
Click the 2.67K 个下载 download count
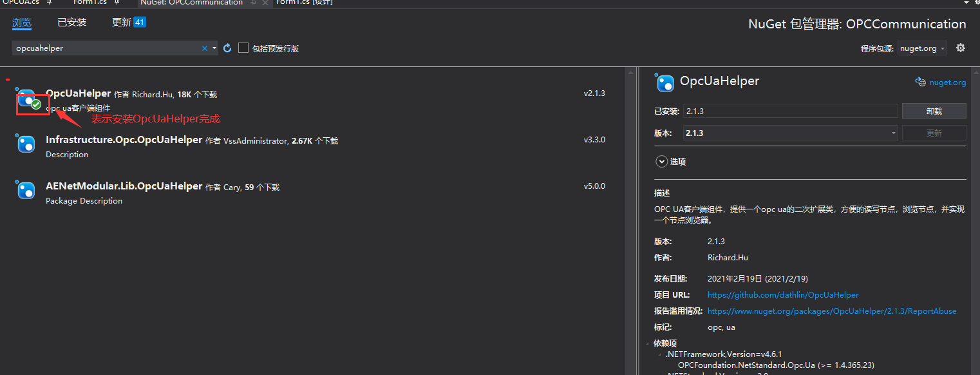314,141
